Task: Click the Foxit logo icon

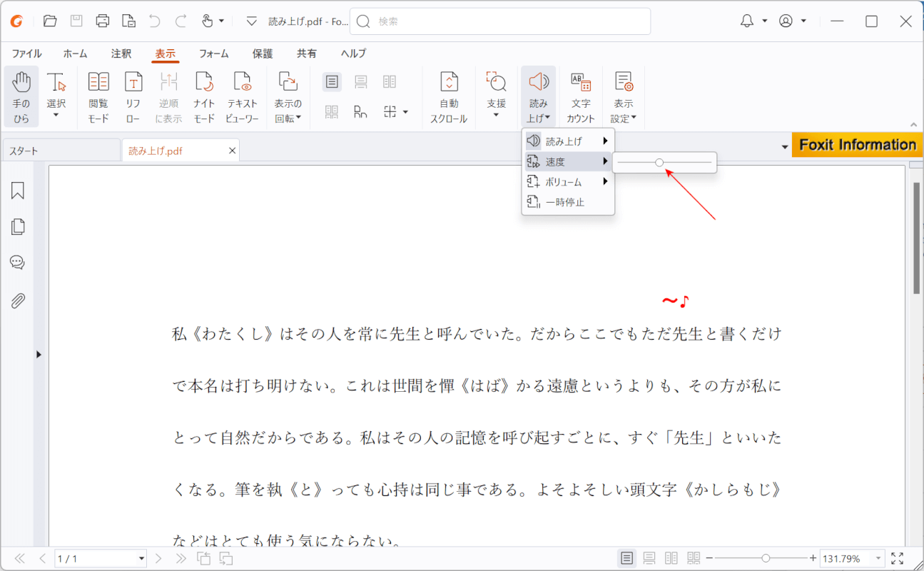Action: (x=16, y=21)
